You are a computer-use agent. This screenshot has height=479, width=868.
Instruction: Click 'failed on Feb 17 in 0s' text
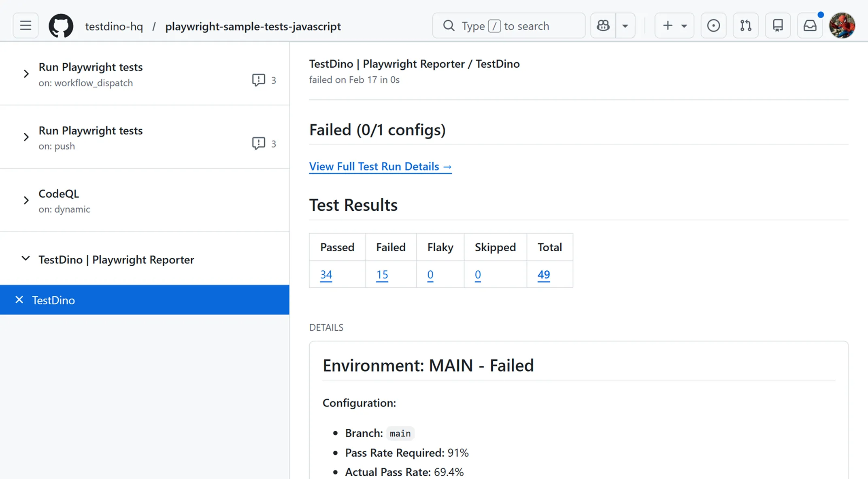tap(354, 80)
